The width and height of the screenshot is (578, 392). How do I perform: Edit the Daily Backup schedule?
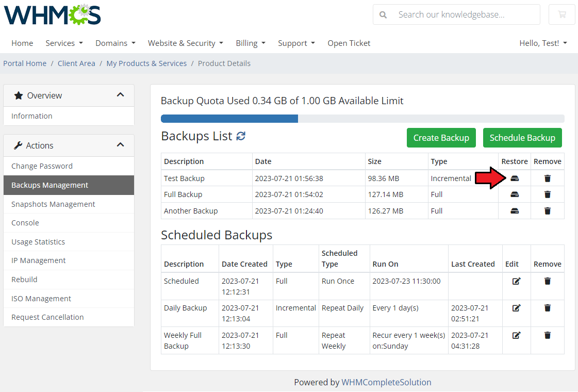click(517, 308)
